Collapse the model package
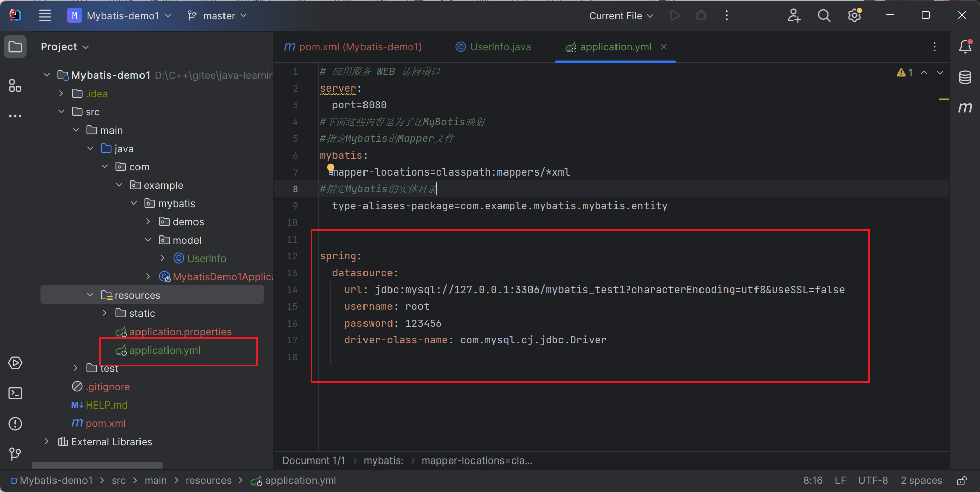The image size is (980, 492). [x=148, y=240]
